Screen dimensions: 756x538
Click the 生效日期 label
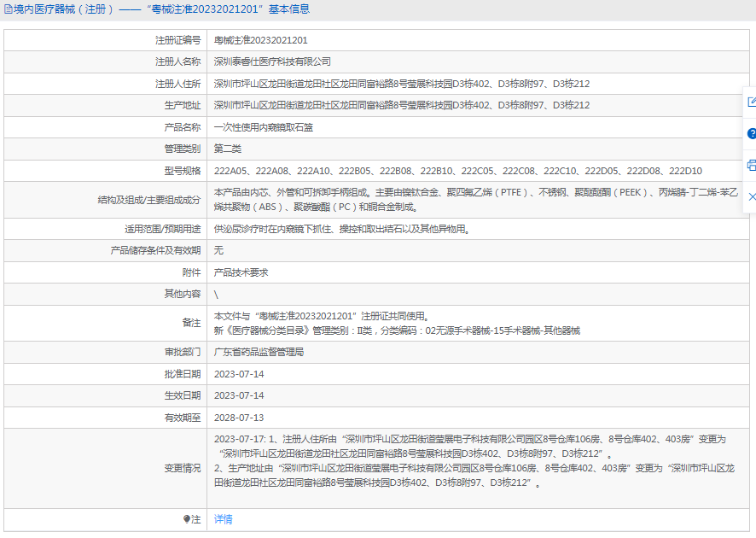(x=183, y=395)
